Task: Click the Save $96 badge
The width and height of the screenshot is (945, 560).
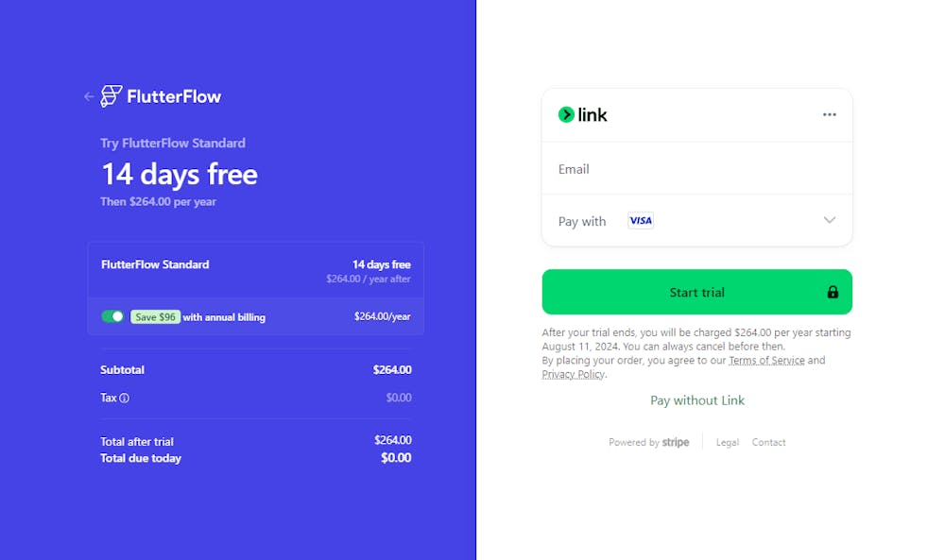Action: [155, 317]
